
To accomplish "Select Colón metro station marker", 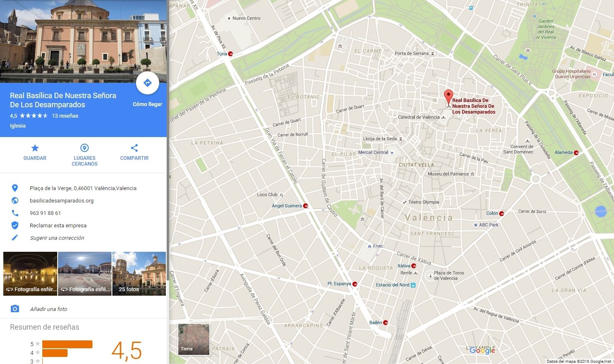I will [x=502, y=214].
